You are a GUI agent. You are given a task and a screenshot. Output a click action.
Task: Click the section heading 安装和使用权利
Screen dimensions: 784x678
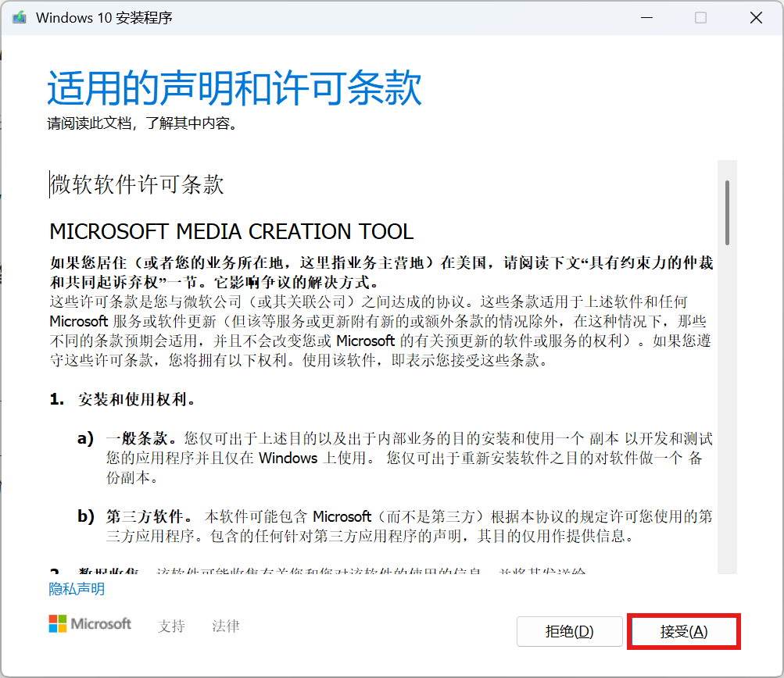coord(137,399)
